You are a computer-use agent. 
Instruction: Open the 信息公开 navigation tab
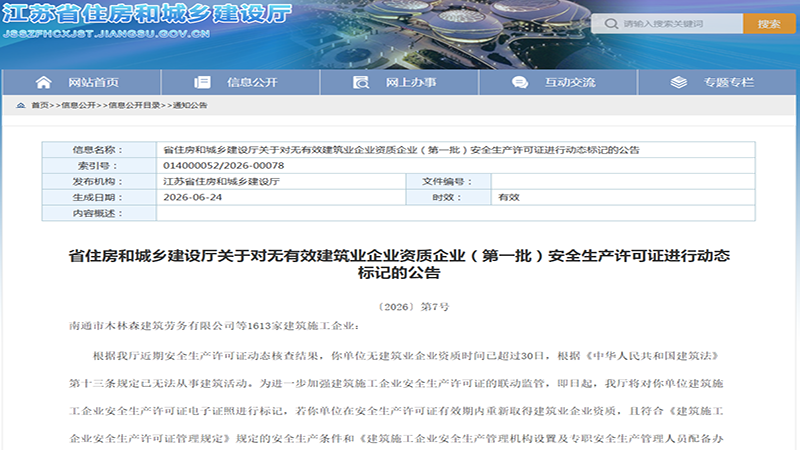[x=240, y=82]
